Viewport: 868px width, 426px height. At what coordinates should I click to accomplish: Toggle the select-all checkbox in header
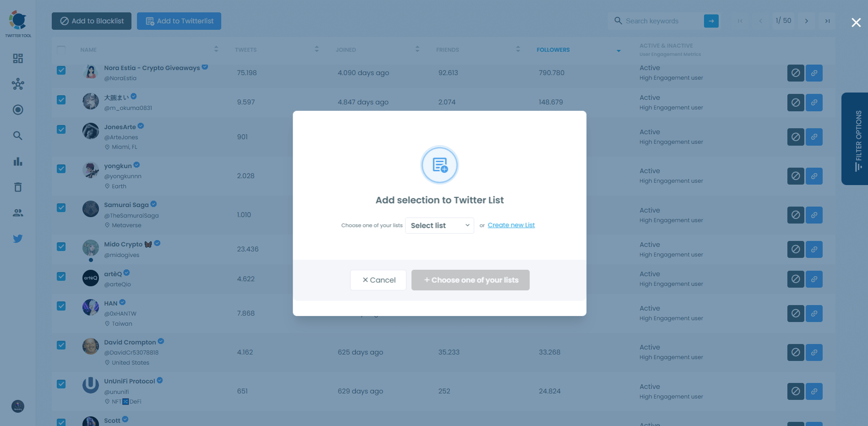[x=61, y=49]
